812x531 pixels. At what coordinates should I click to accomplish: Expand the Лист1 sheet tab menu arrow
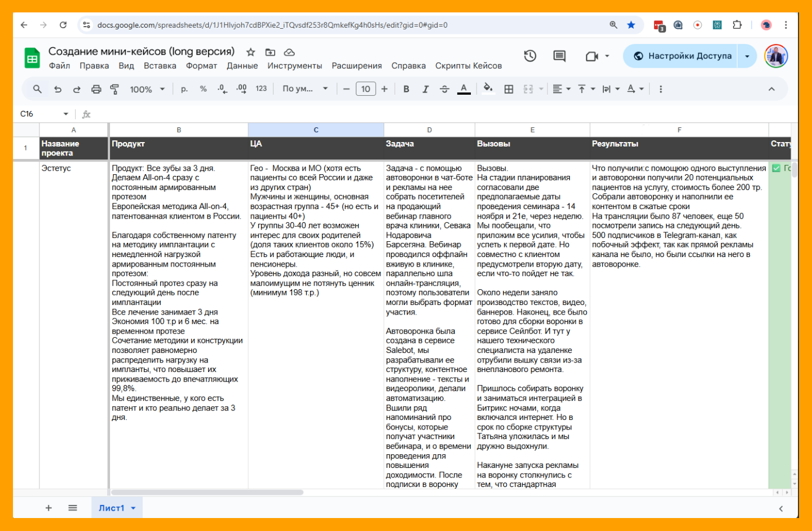134,508
